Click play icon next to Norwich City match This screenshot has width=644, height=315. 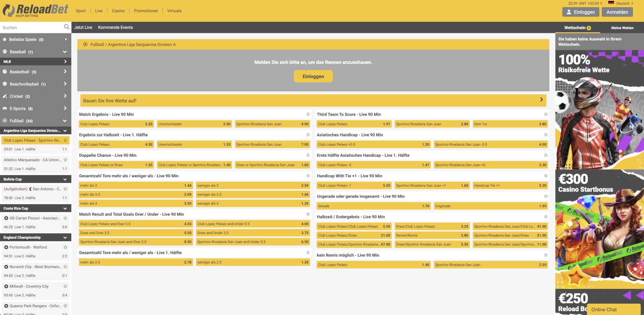coord(6,267)
